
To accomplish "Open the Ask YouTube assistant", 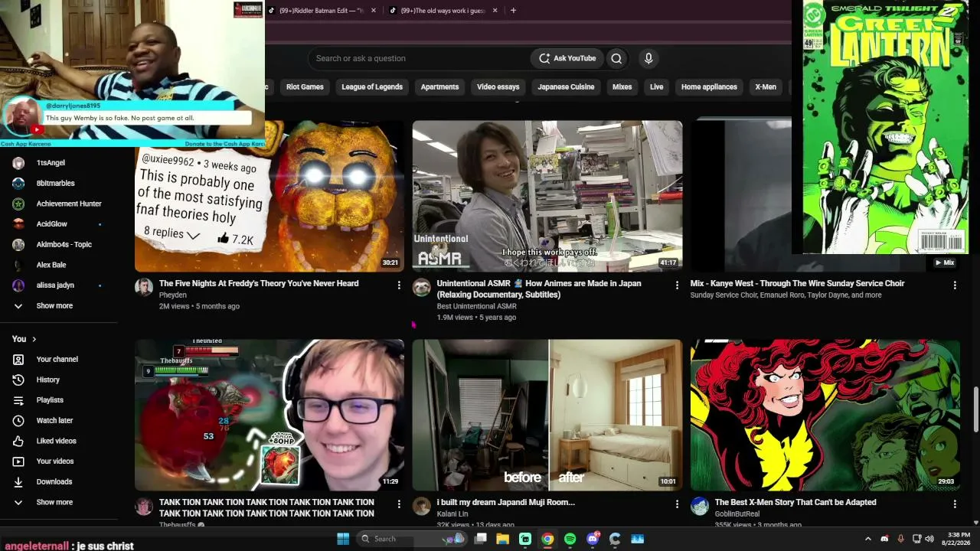I will 567,58.
